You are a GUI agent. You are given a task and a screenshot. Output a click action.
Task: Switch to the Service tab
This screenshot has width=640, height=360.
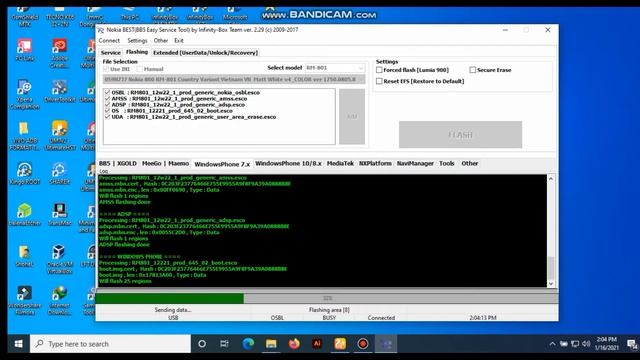[x=111, y=53]
